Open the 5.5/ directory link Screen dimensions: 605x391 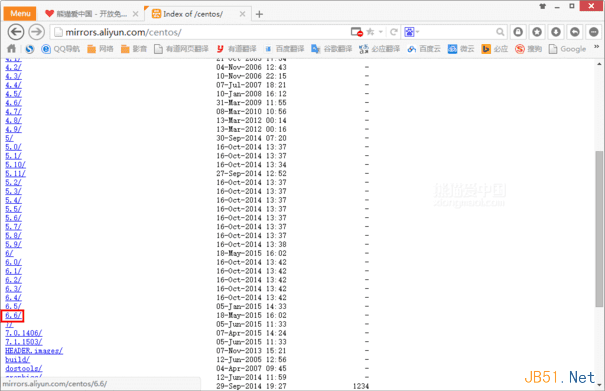tap(13, 209)
